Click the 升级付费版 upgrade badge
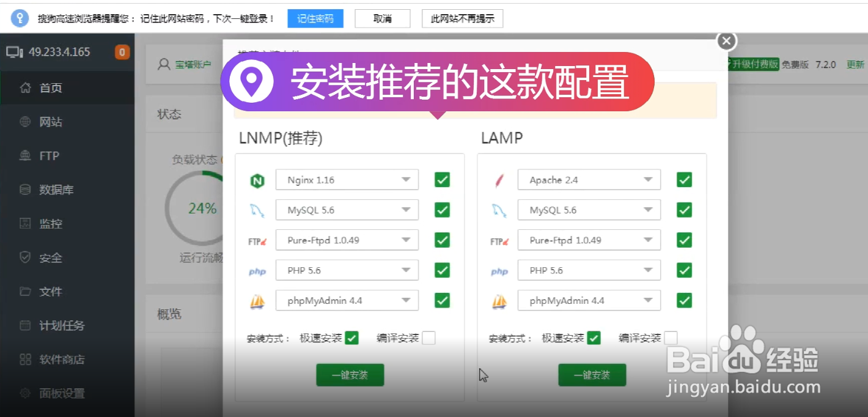 pyautogui.click(x=752, y=64)
